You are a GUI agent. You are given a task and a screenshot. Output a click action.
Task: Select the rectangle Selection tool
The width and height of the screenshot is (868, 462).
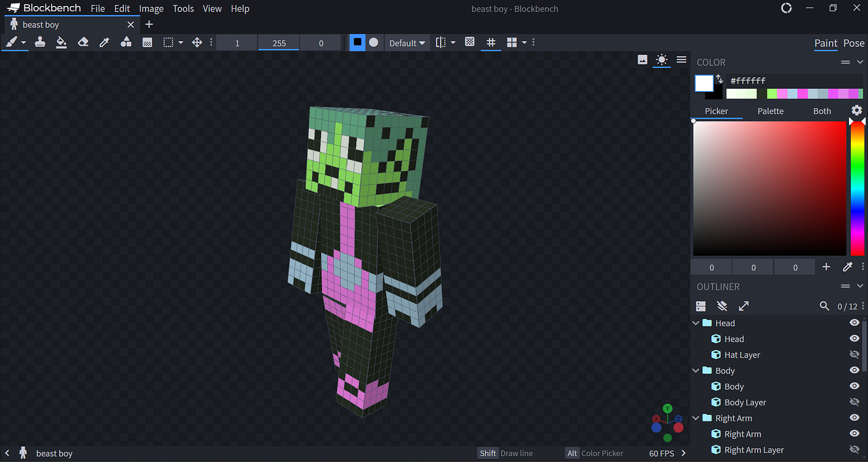tap(169, 42)
